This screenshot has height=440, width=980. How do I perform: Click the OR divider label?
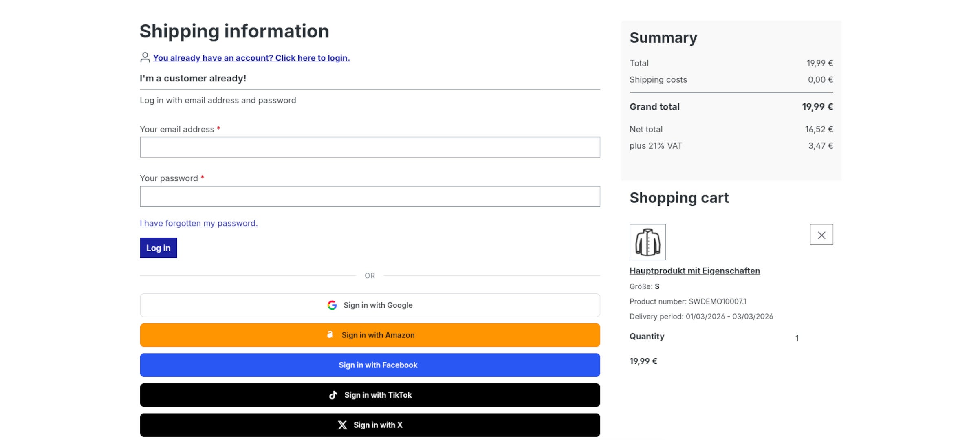coord(370,276)
